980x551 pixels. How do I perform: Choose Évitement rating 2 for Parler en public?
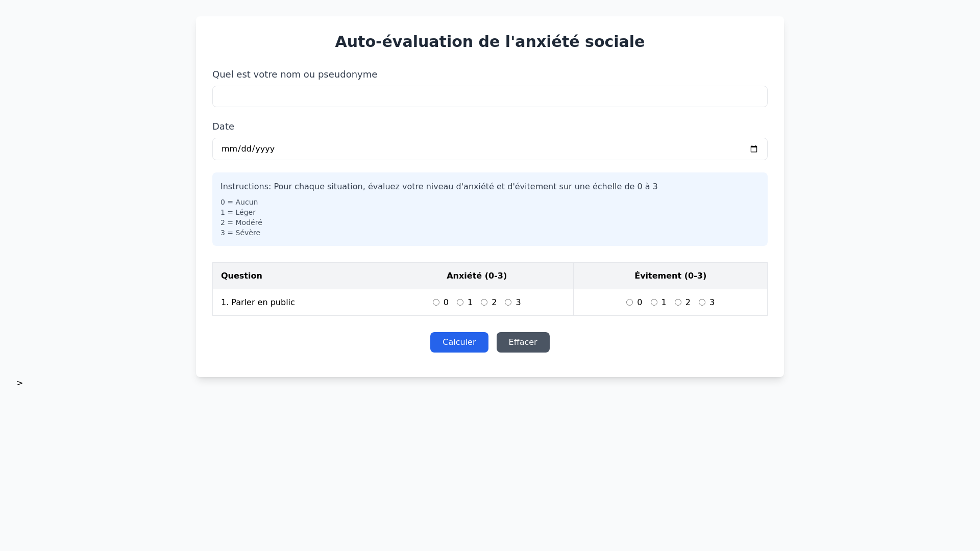(678, 303)
